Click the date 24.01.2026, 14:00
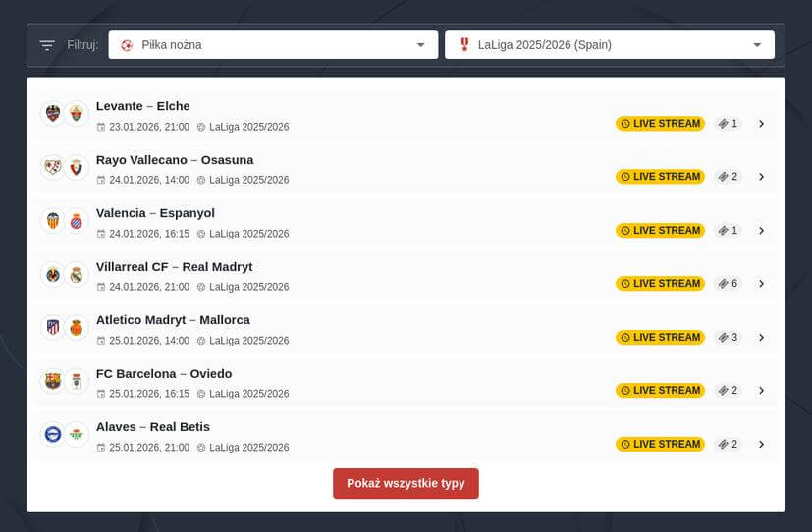 pos(149,180)
